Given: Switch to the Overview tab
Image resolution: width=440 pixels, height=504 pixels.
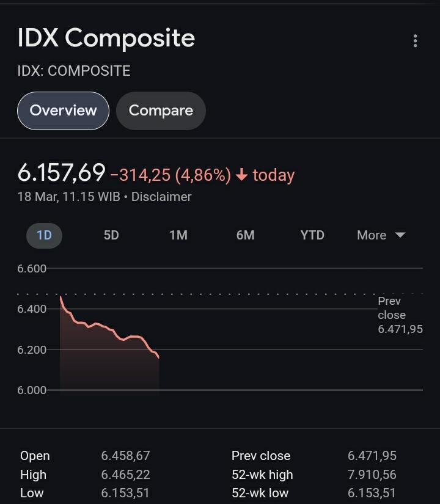Looking at the screenshot, I should (63, 111).
